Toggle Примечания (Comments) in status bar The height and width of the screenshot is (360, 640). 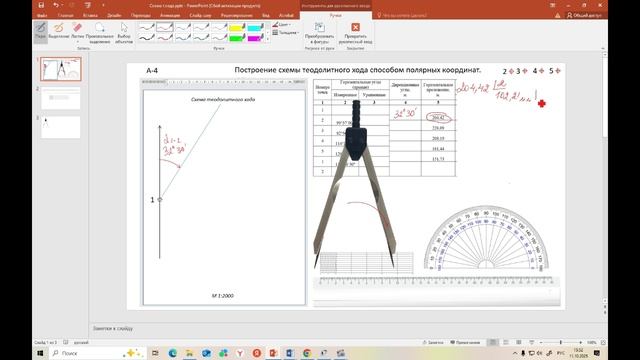[x=465, y=342]
